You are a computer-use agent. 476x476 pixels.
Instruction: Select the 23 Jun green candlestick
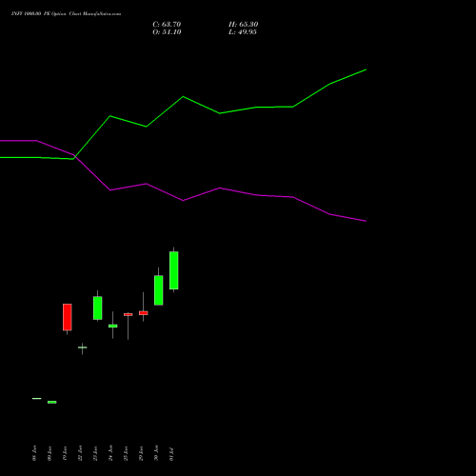pos(98,307)
